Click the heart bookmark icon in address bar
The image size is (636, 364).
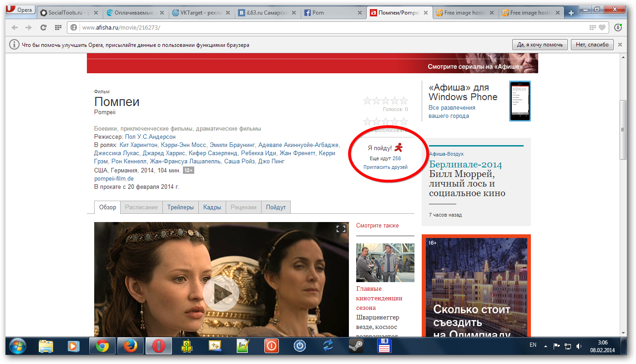(x=602, y=28)
